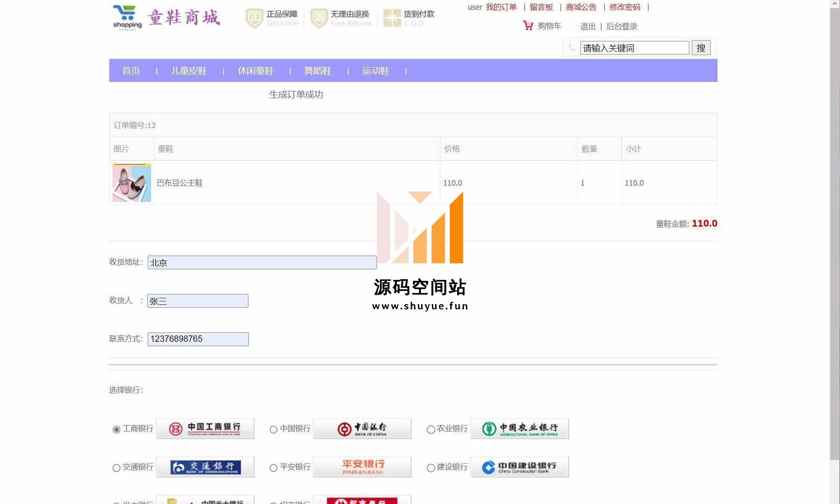Click the 联系方式 phone number field

click(198, 339)
